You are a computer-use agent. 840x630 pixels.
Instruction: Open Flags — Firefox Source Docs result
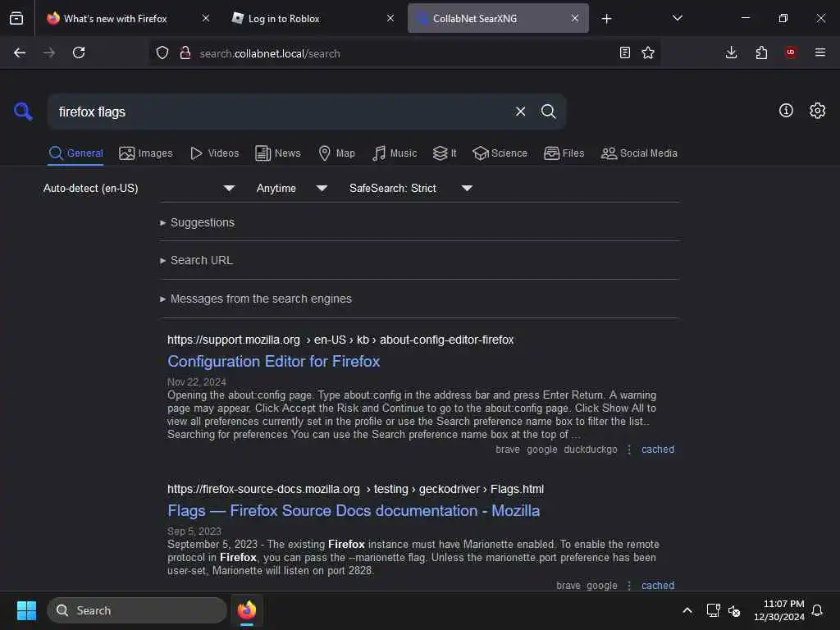[x=354, y=510]
